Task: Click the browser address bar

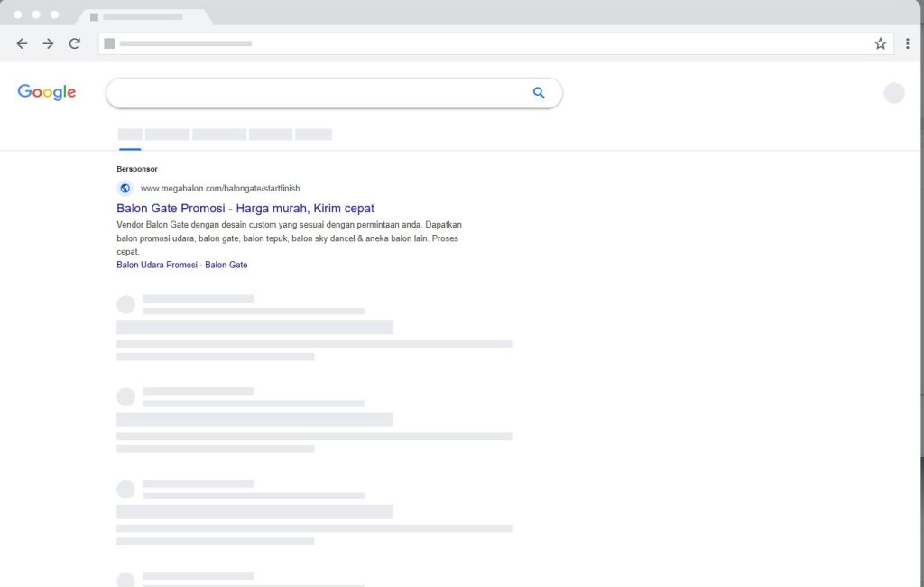Action: [x=496, y=43]
